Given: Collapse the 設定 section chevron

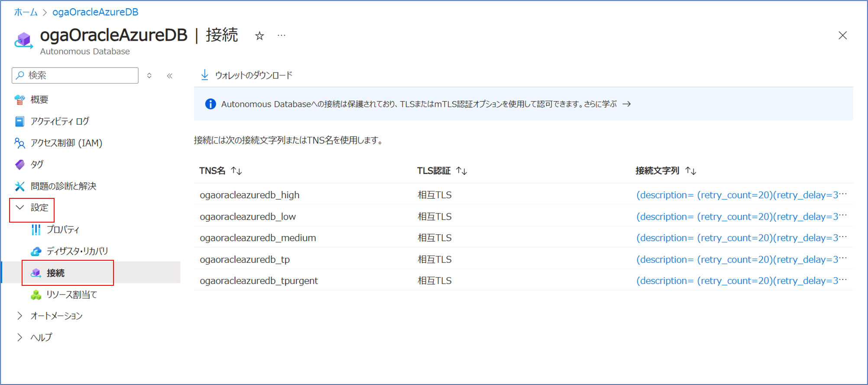Looking at the screenshot, I should pyautogui.click(x=19, y=207).
